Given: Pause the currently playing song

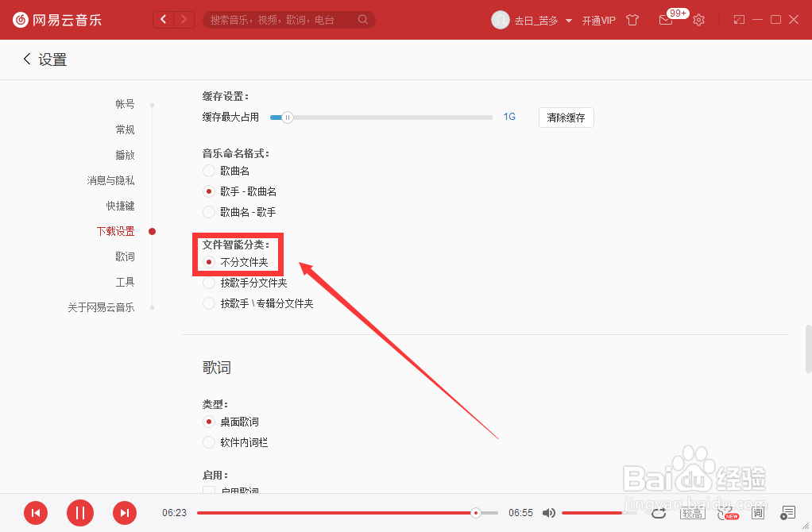Looking at the screenshot, I should click(x=79, y=513).
